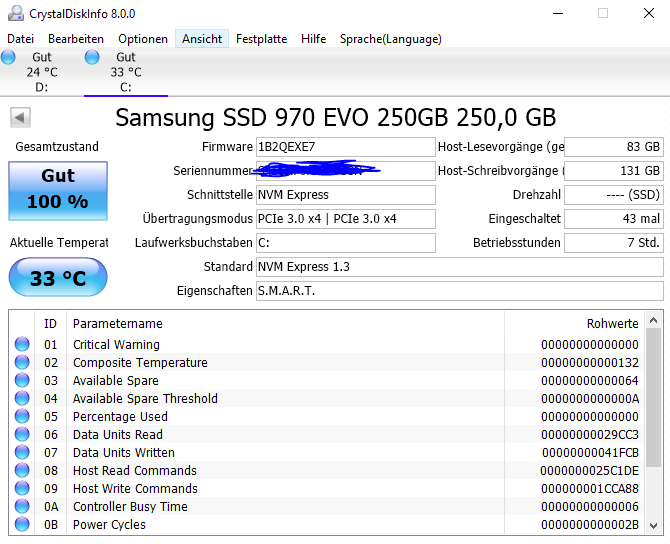Viewport: 670px width, 544px height.
Task: Click the Übertragungsmodus PCIe 3.0 x4 field
Action: 346,218
